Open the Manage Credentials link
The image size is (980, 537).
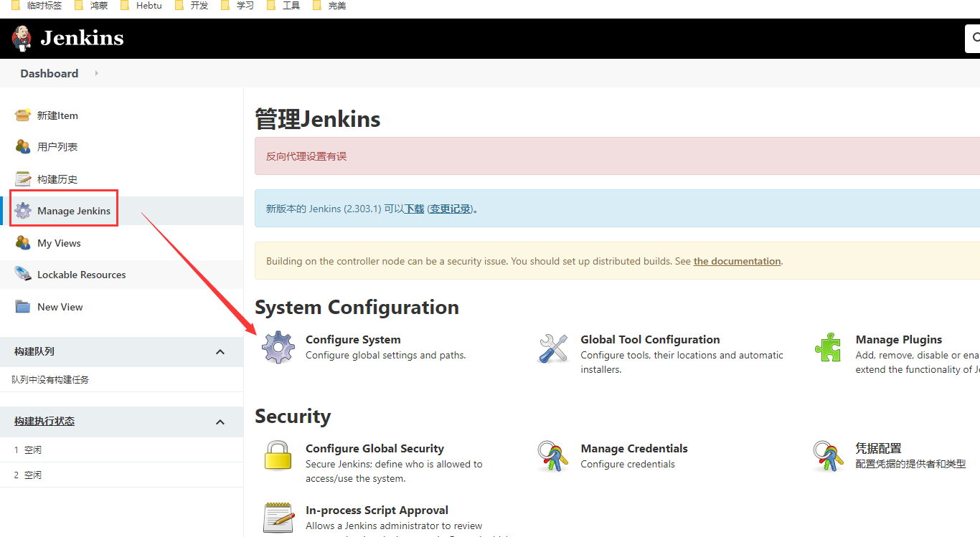pyautogui.click(x=634, y=449)
